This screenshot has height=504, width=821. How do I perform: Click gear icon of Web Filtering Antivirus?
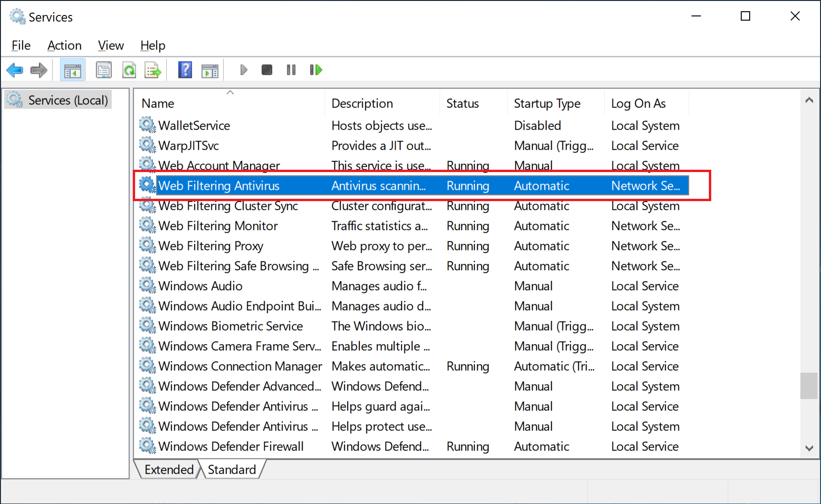[147, 185]
